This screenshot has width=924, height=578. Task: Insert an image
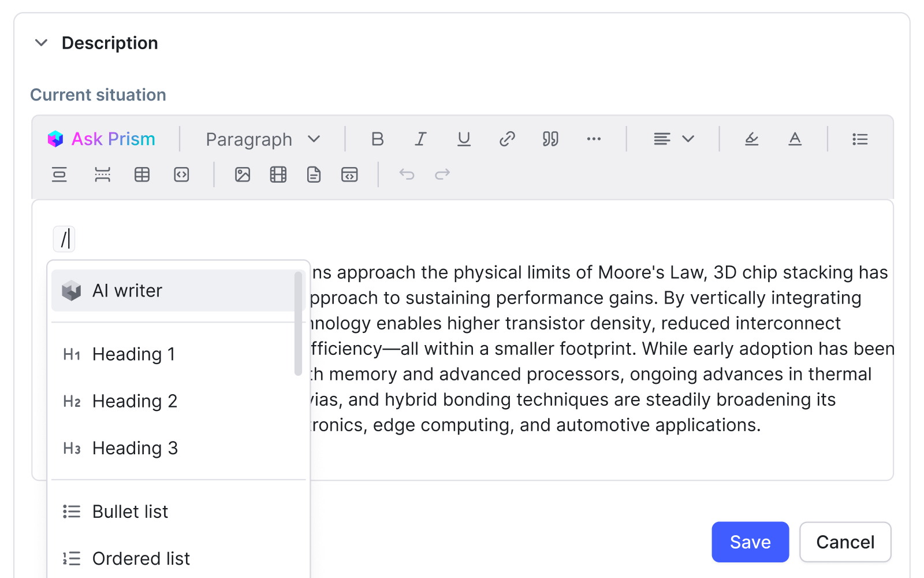pyautogui.click(x=243, y=175)
